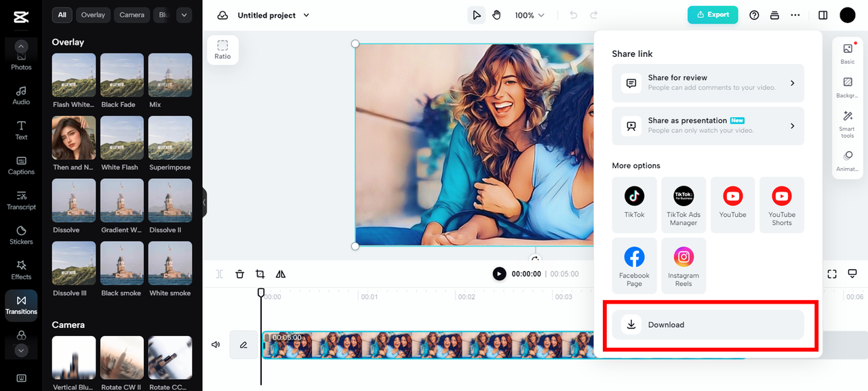Delete the selected clip with trash icon
The width and height of the screenshot is (868, 391).
239,274
